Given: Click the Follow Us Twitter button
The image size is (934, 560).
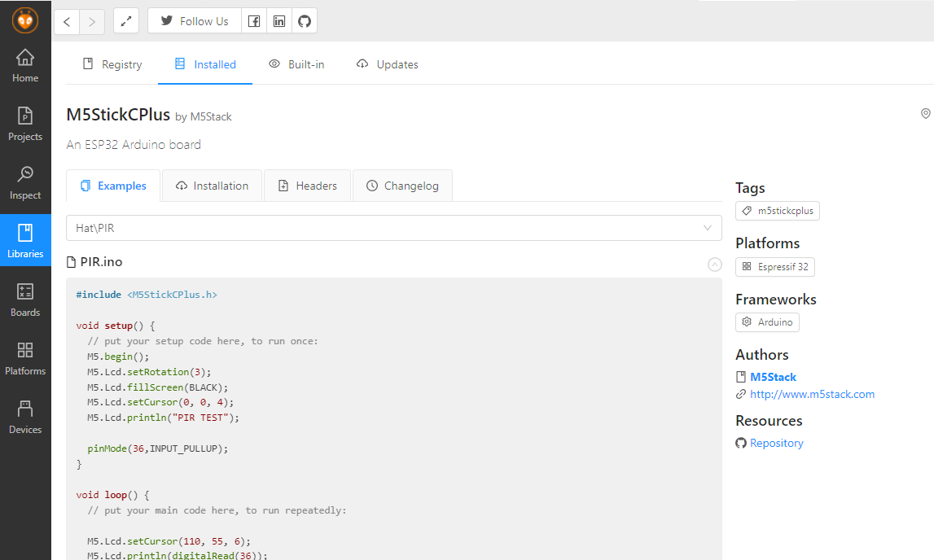Looking at the screenshot, I should pos(194,21).
